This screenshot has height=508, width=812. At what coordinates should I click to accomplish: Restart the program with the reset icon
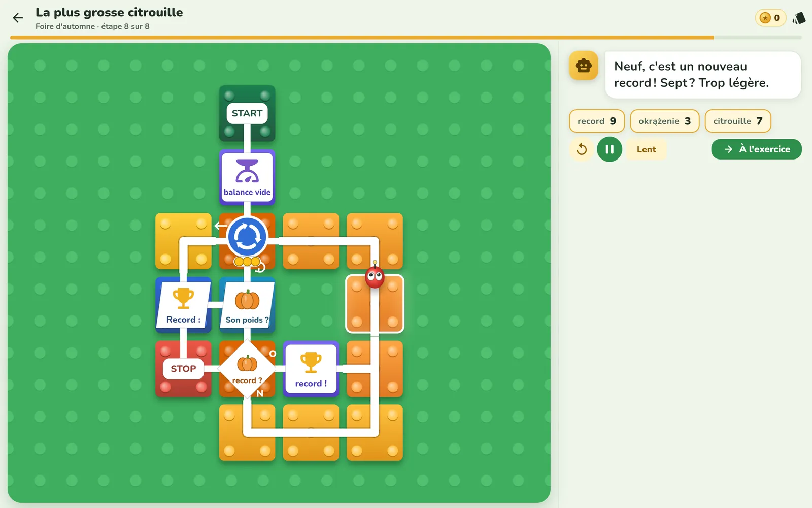click(x=582, y=149)
